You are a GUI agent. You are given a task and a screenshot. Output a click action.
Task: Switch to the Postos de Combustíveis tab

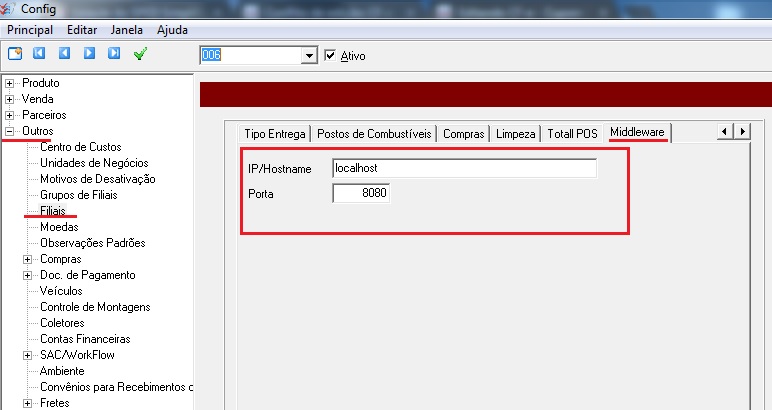(375, 134)
